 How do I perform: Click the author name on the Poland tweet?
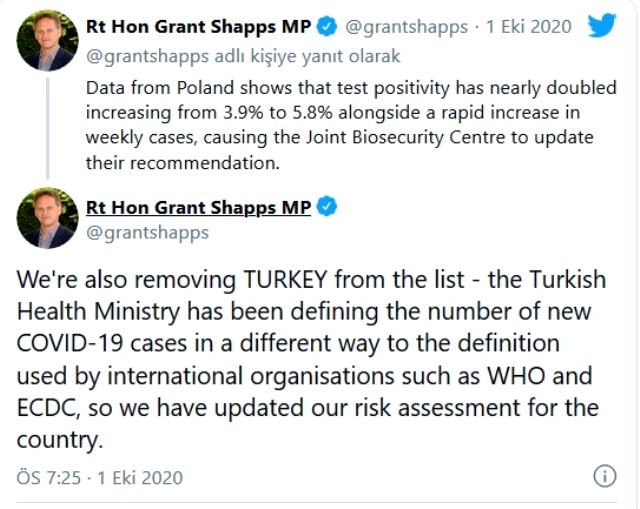199,25
